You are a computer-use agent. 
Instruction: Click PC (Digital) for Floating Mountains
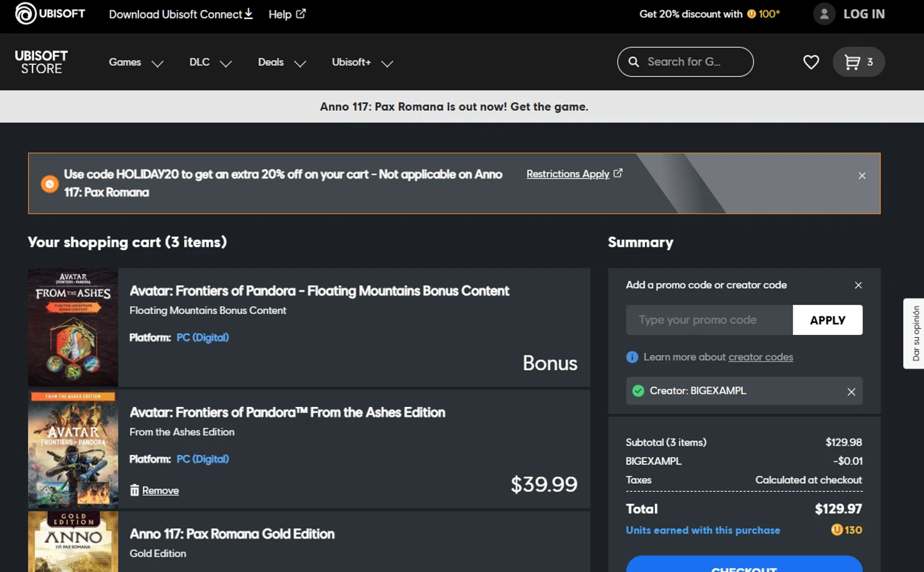[x=203, y=337]
